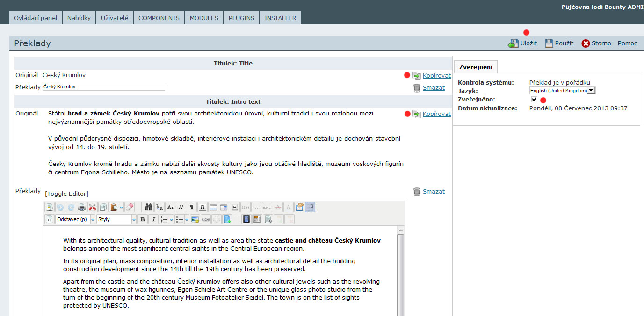Insert a non-breaking space
This screenshot has width=644, height=316.
[235, 207]
